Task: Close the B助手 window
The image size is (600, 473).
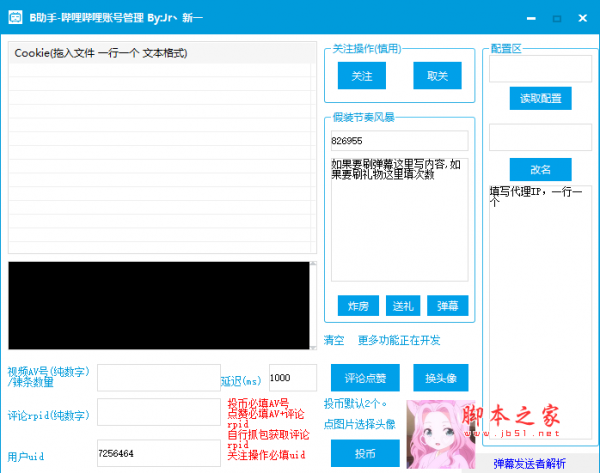Action: [x=583, y=18]
